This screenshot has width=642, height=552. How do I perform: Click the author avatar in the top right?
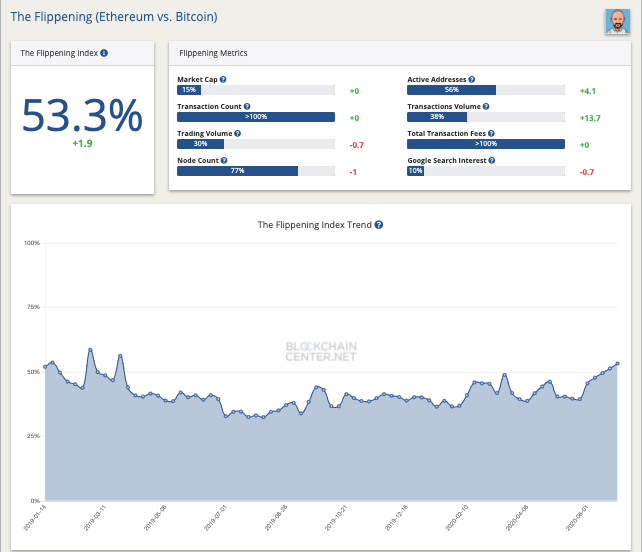point(617,22)
